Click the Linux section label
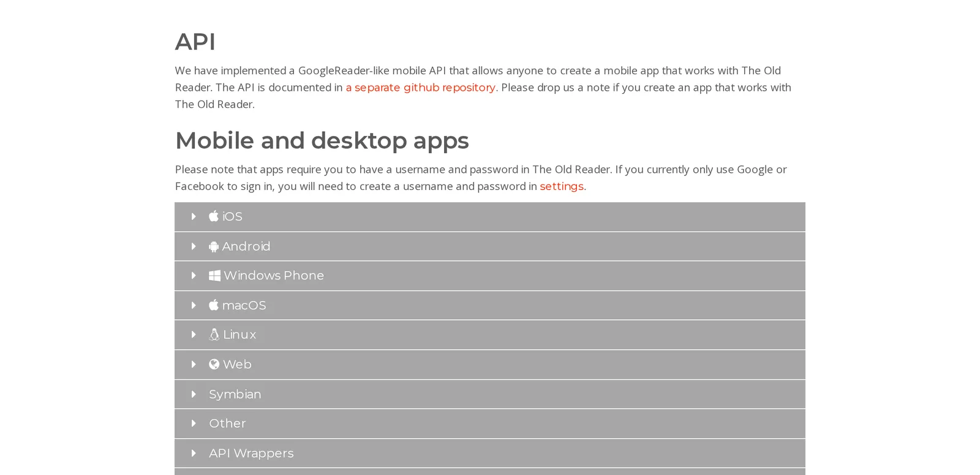The height and width of the screenshot is (475, 980). (239, 335)
